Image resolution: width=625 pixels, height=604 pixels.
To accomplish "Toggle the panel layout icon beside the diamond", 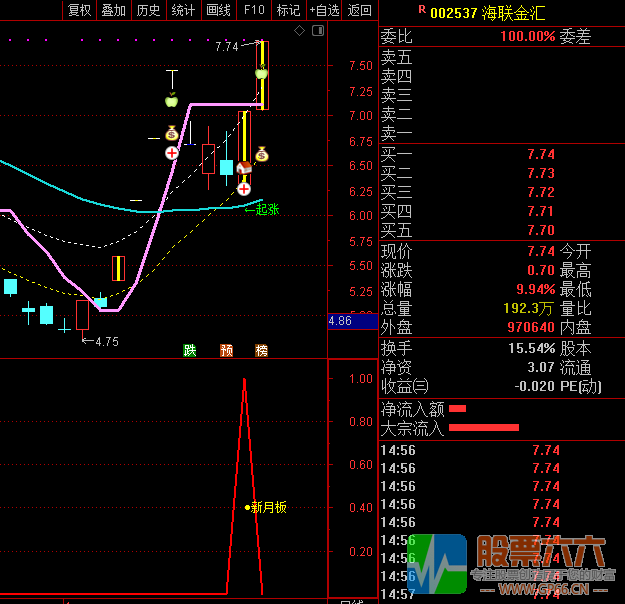I will pos(318,31).
